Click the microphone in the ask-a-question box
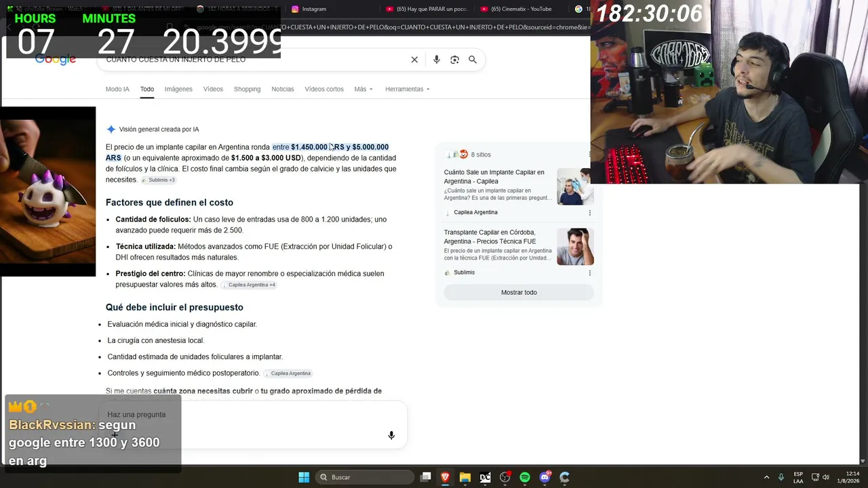 [391, 435]
